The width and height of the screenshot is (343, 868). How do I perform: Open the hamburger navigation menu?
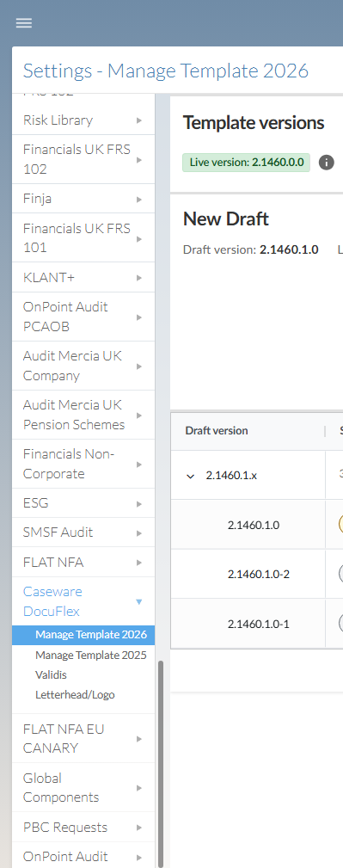pyautogui.click(x=24, y=22)
